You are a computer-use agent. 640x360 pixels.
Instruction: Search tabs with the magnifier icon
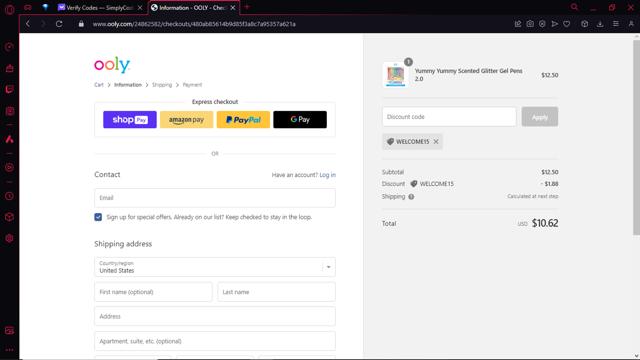click(x=574, y=7)
